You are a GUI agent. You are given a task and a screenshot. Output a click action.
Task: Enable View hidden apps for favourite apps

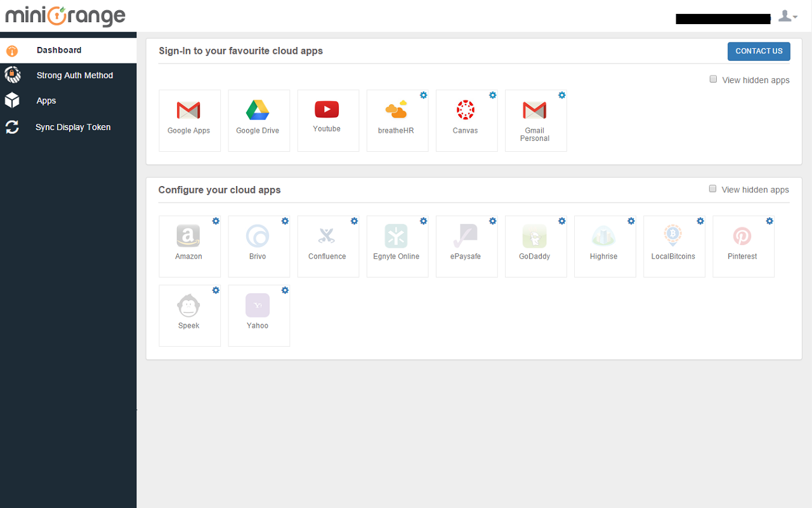(x=713, y=79)
